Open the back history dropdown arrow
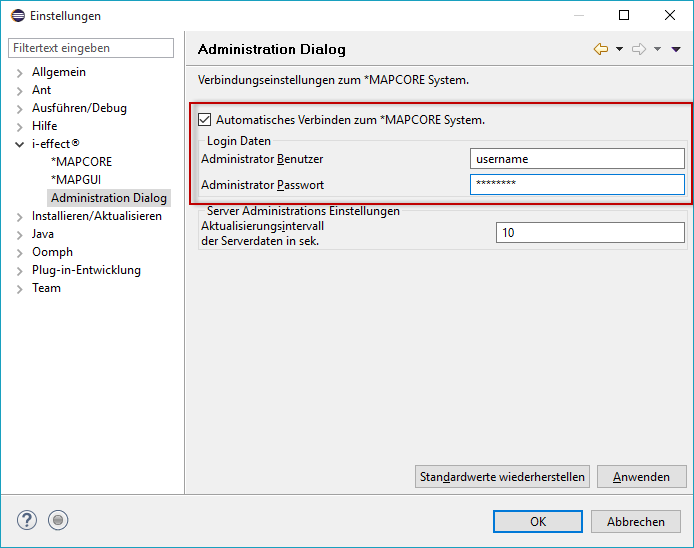 click(619, 49)
